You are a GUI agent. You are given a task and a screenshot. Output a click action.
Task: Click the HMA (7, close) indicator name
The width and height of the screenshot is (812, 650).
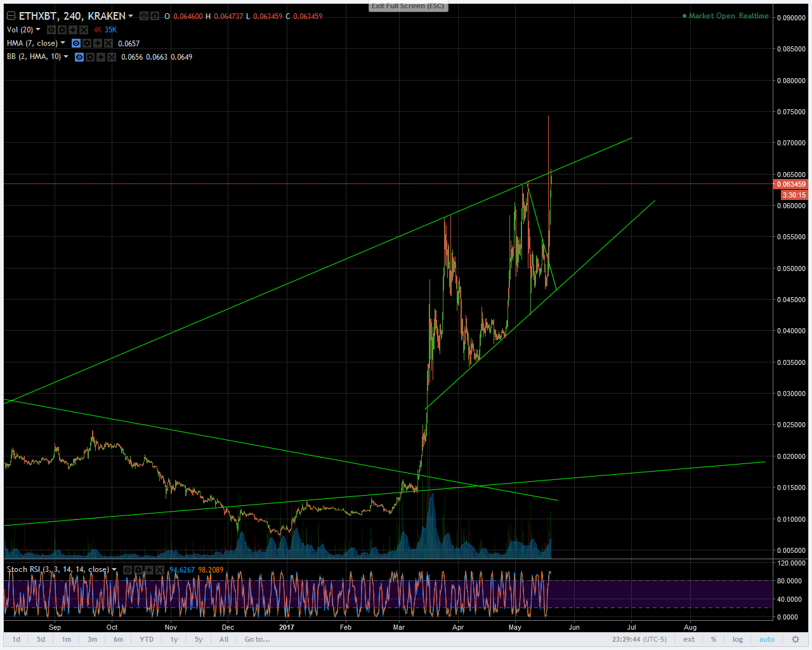coord(32,43)
